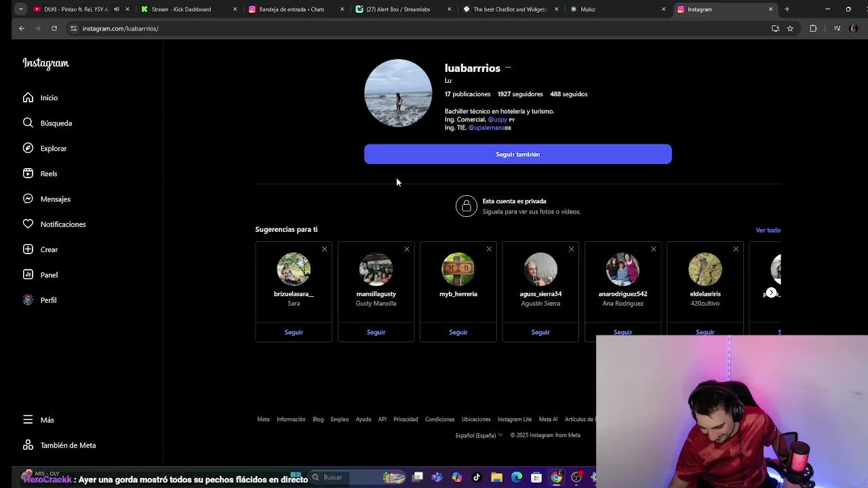Open the tab search dropdown
868x488 pixels.
tap(21, 9)
